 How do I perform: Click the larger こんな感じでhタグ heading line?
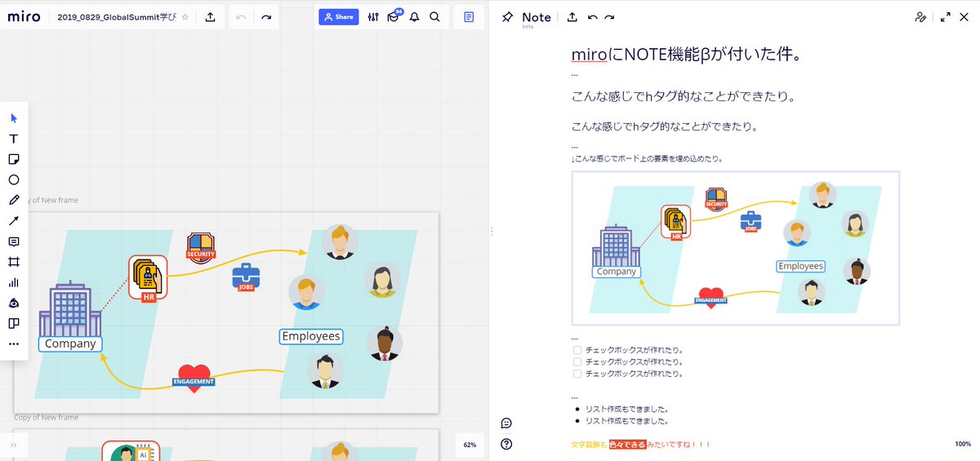point(684,96)
